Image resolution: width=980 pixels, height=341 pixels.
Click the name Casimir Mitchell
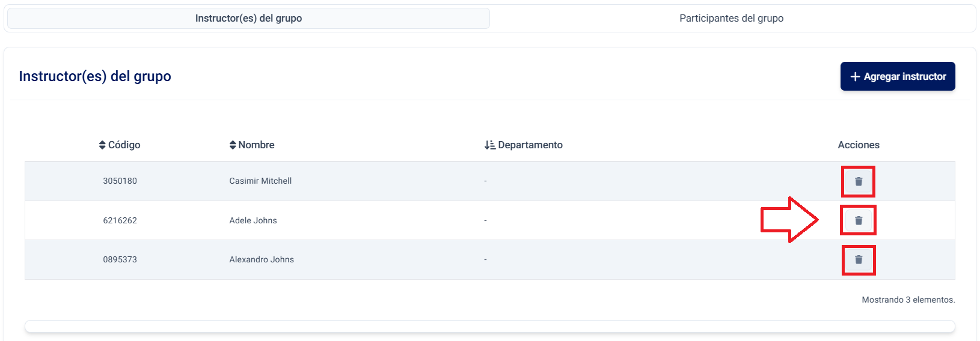[x=260, y=181]
